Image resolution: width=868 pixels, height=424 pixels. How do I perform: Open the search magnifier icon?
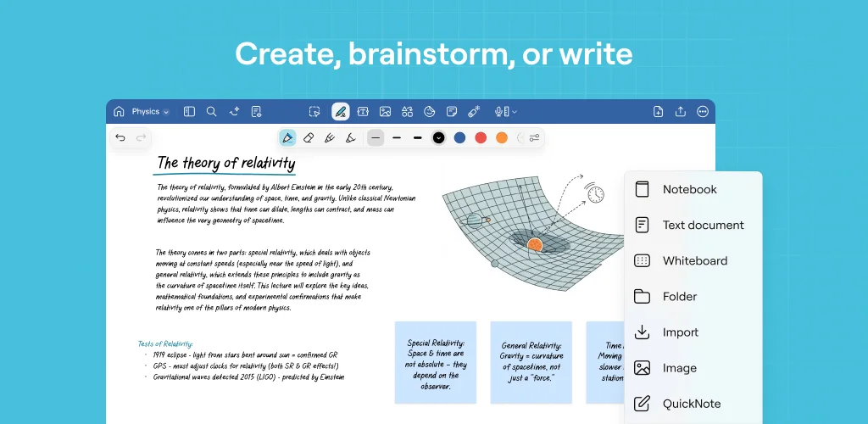pyautogui.click(x=211, y=112)
